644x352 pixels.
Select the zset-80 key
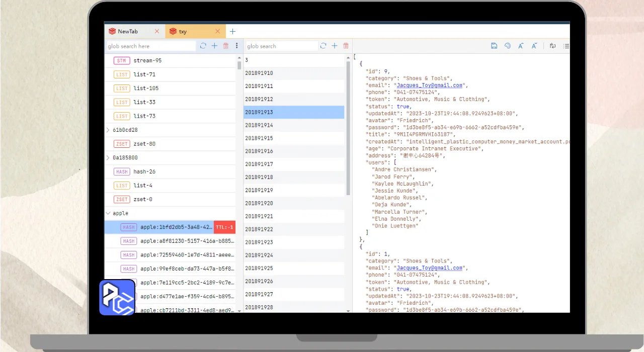[144, 144]
